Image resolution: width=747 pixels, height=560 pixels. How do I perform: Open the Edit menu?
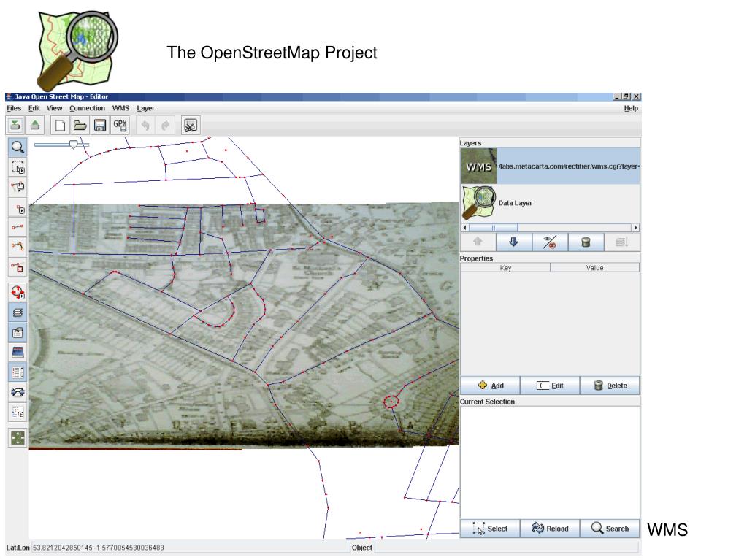(x=34, y=108)
